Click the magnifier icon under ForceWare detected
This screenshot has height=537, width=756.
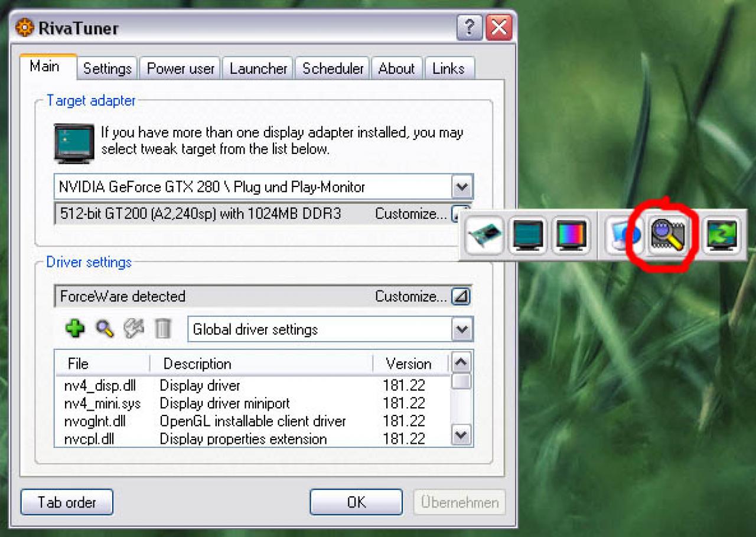tap(105, 328)
